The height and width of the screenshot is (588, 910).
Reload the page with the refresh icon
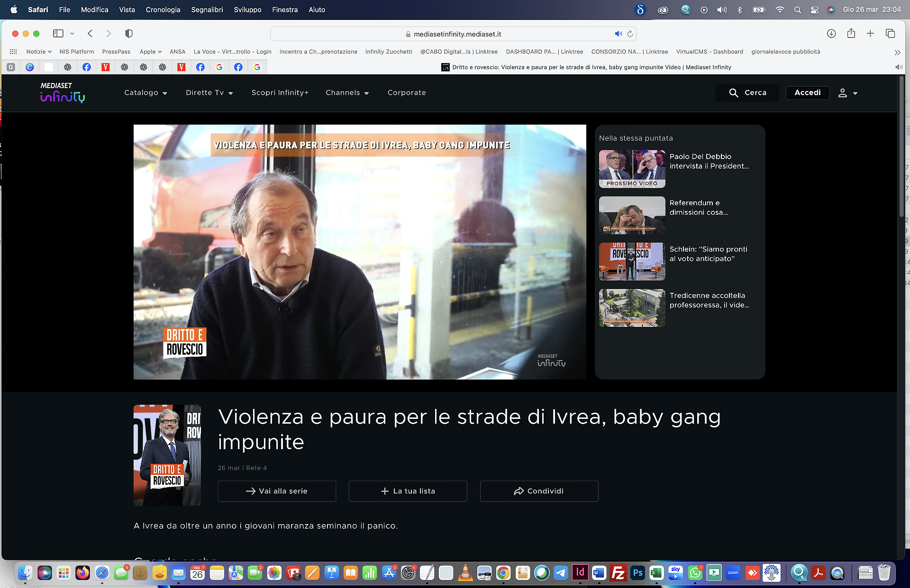tap(630, 34)
